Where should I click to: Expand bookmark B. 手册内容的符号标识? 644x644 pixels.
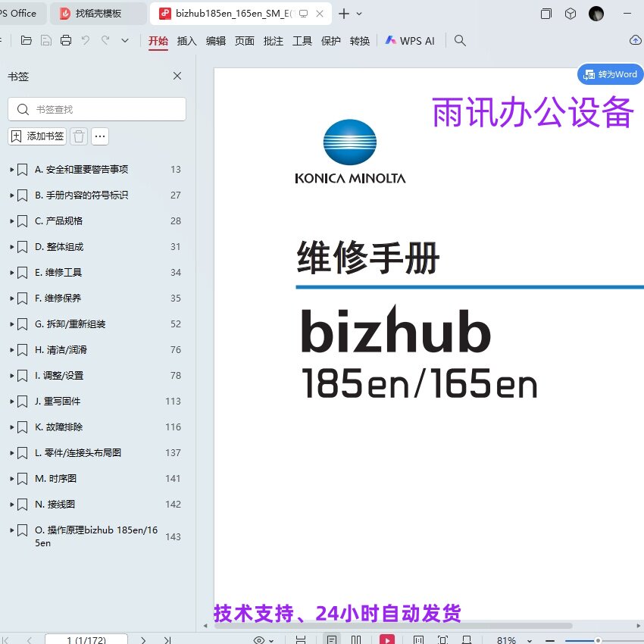coord(12,195)
